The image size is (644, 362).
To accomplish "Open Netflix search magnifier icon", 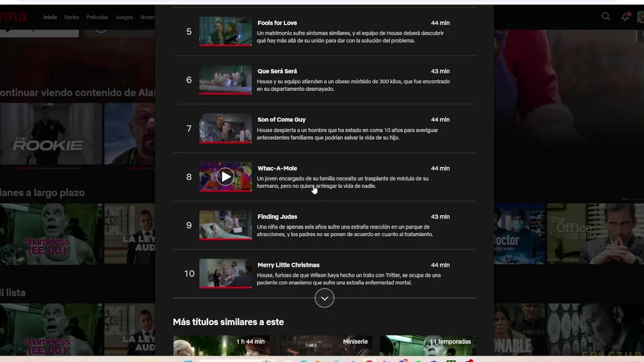I will (x=606, y=17).
